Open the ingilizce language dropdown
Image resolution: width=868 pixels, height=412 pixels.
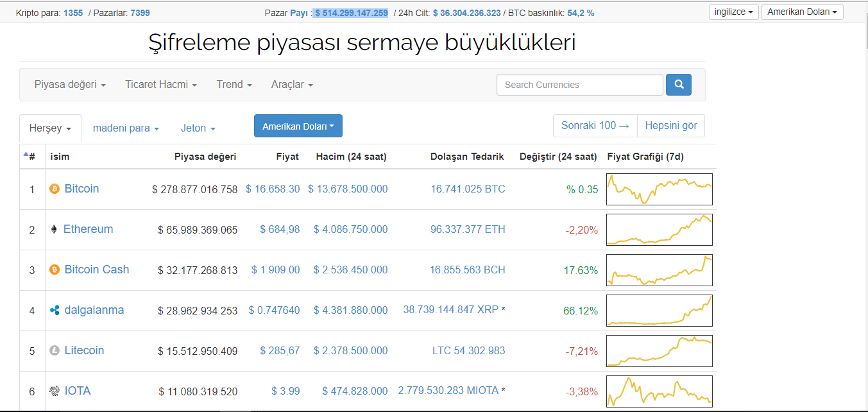(734, 12)
